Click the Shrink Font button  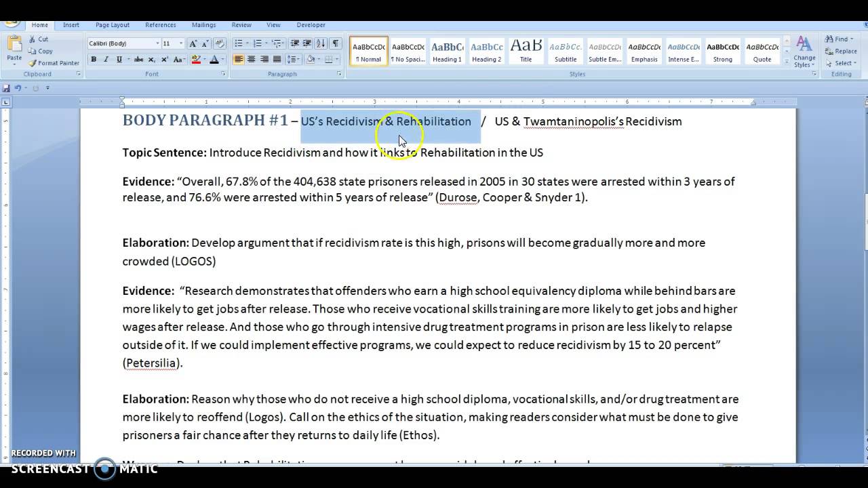click(205, 43)
